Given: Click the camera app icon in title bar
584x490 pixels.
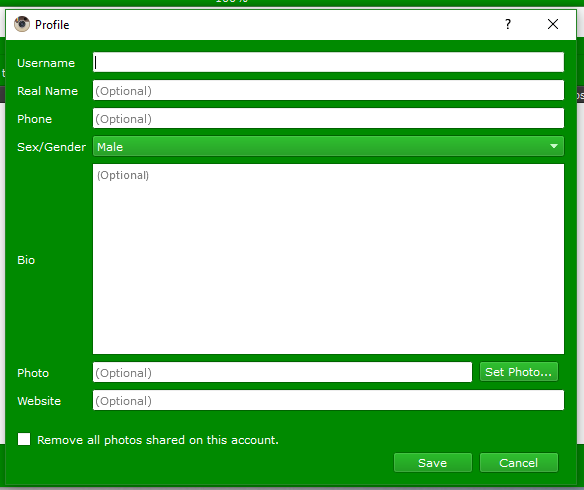Looking at the screenshot, I should pos(22,24).
